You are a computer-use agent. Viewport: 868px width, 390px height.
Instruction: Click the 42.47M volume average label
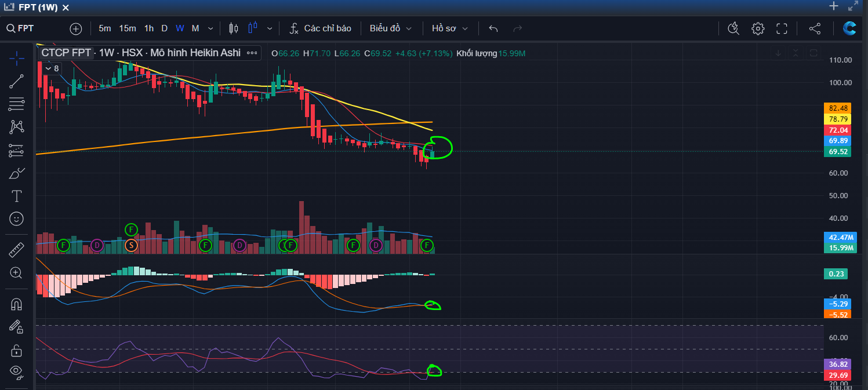tap(841, 238)
